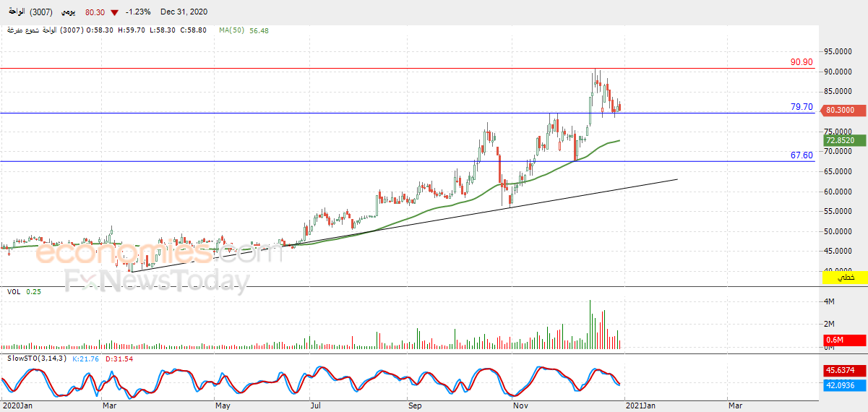Click the green 72.8520 moving average tag
Screen dimensions: 868x412
[844, 140]
